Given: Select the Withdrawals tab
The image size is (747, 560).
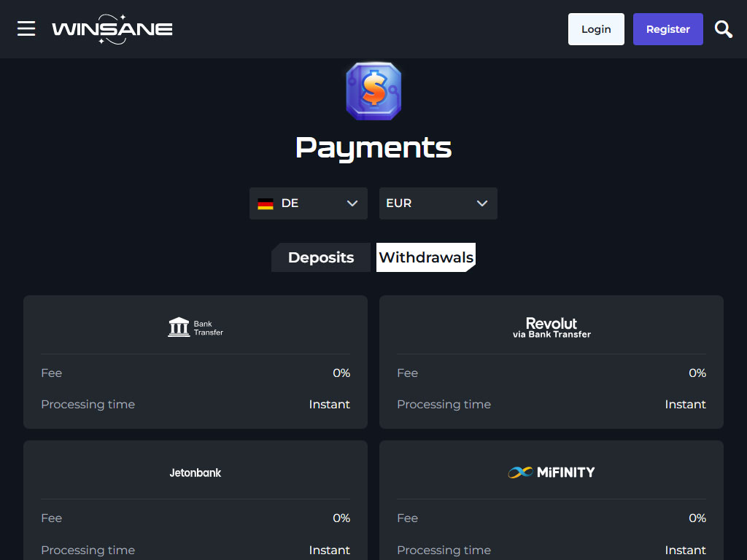Looking at the screenshot, I should pyautogui.click(x=426, y=257).
